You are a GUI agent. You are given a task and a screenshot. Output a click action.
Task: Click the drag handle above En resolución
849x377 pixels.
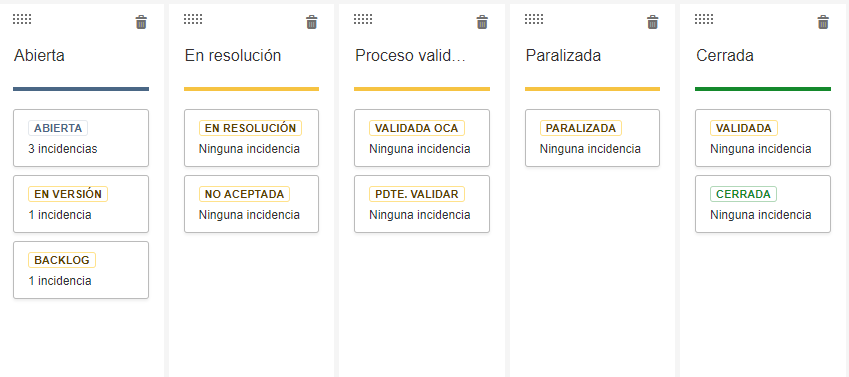coord(193,19)
